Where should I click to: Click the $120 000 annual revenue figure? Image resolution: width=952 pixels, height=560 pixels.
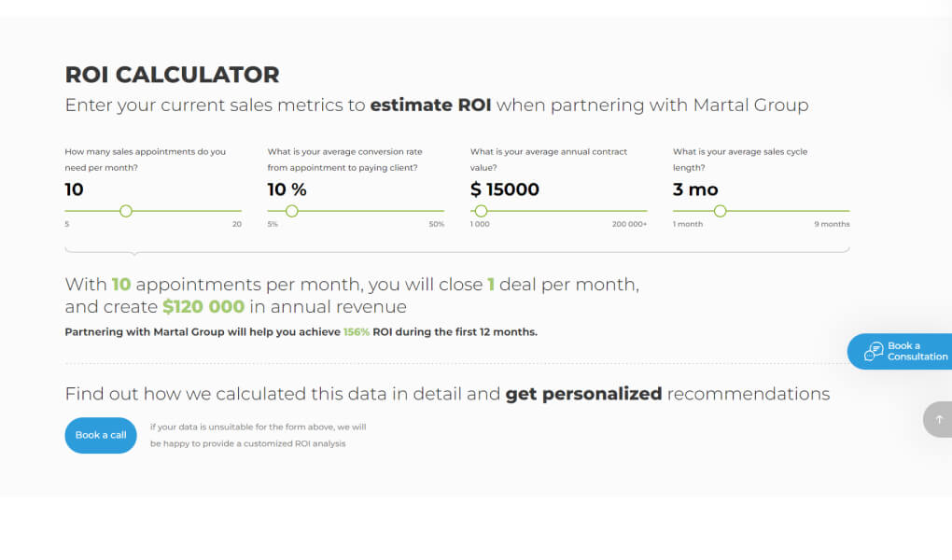(x=203, y=307)
